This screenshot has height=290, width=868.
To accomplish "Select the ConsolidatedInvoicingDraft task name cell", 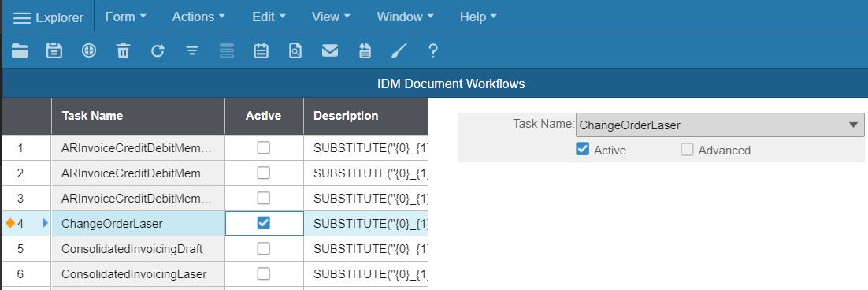I will tap(138, 248).
